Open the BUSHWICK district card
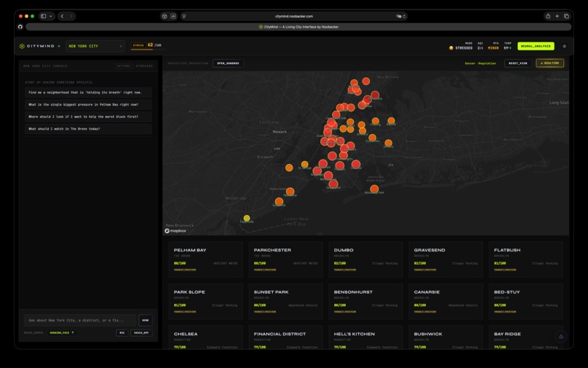Screen dimensions: 588x368 tap(446, 337)
